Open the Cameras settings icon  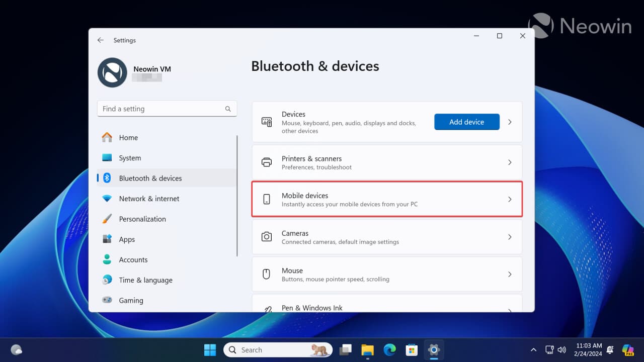tap(266, 236)
